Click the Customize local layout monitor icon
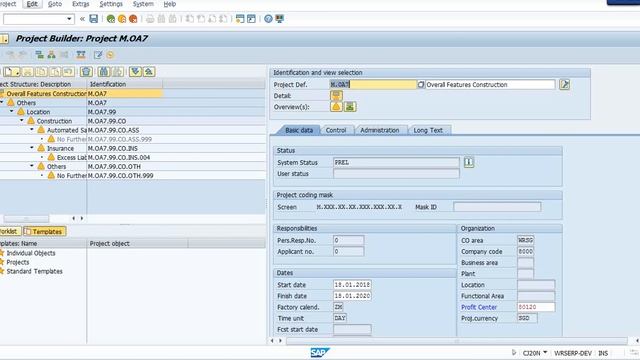640x360 pixels. [x=280, y=19]
